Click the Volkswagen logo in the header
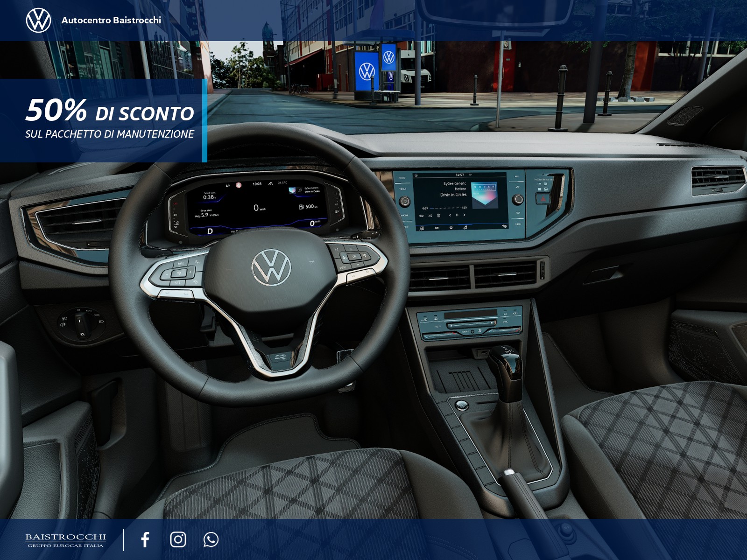747x560 pixels. click(x=38, y=20)
